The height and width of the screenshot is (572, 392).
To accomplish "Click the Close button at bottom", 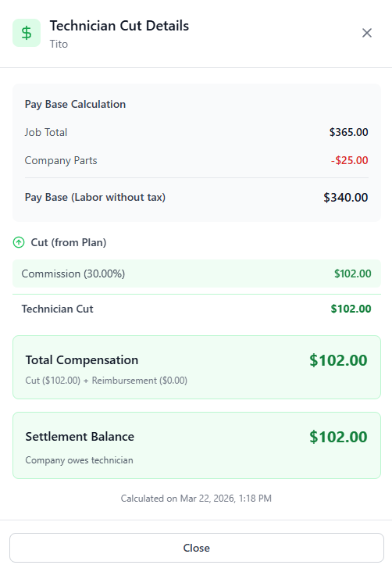I will click(197, 548).
